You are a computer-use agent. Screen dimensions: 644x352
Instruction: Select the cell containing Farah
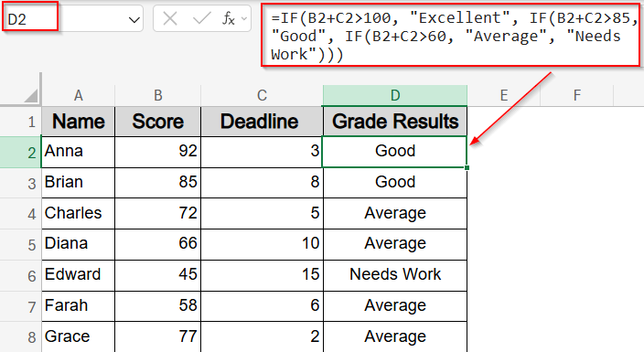(x=78, y=306)
